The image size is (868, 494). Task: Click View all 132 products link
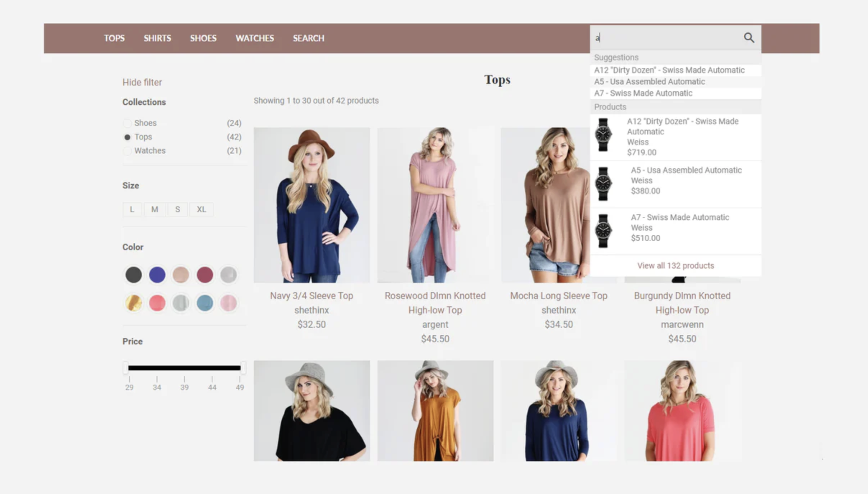click(675, 266)
